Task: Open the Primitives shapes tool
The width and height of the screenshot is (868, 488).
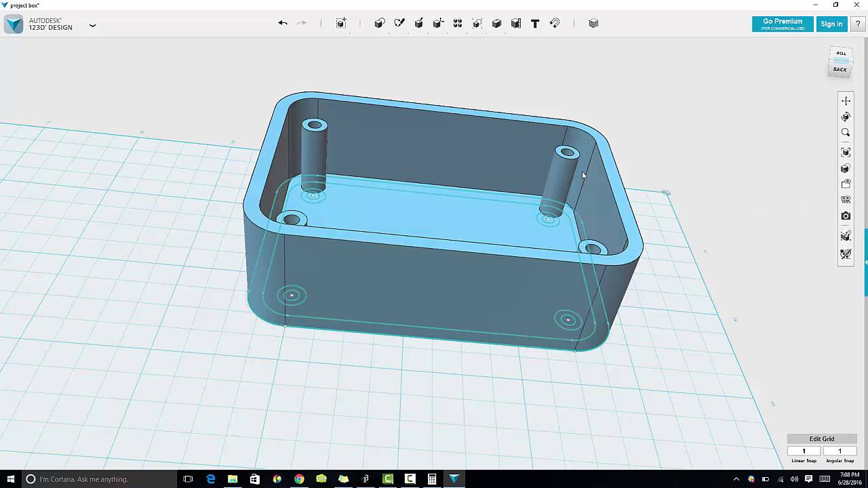Action: click(380, 23)
